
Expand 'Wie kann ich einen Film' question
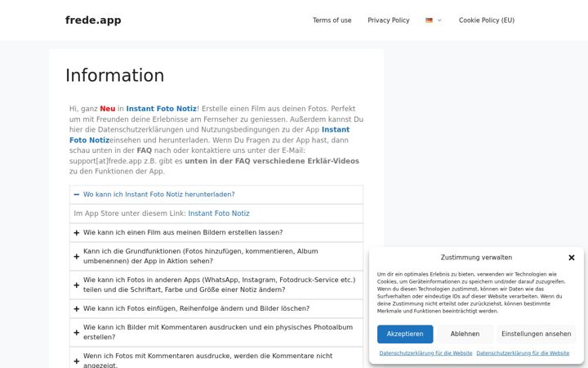[216, 232]
